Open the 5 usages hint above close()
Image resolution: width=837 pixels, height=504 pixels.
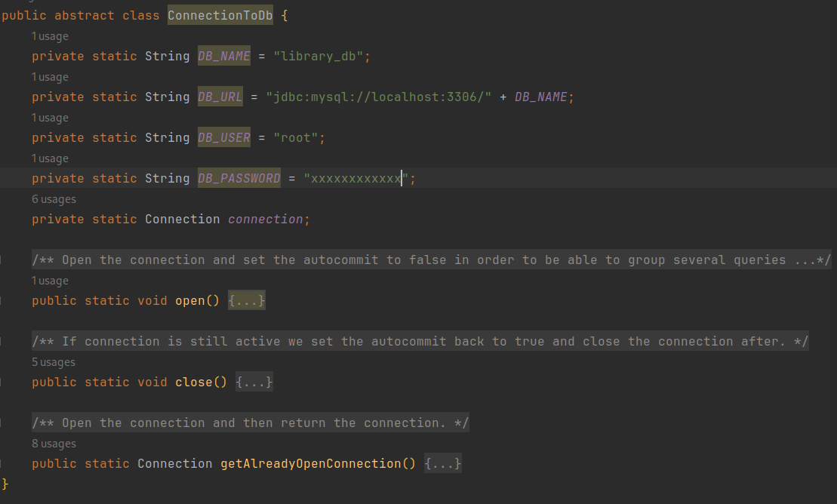[54, 362]
